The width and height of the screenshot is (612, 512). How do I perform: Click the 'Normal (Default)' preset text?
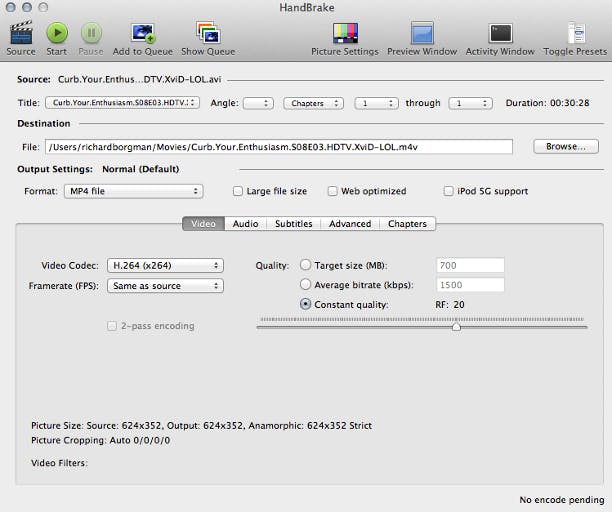[x=141, y=169]
